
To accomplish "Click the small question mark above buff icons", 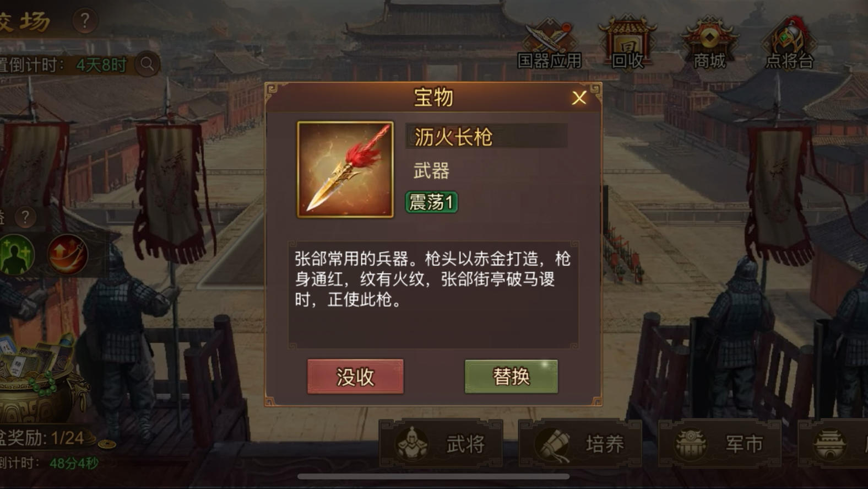I will pyautogui.click(x=25, y=217).
